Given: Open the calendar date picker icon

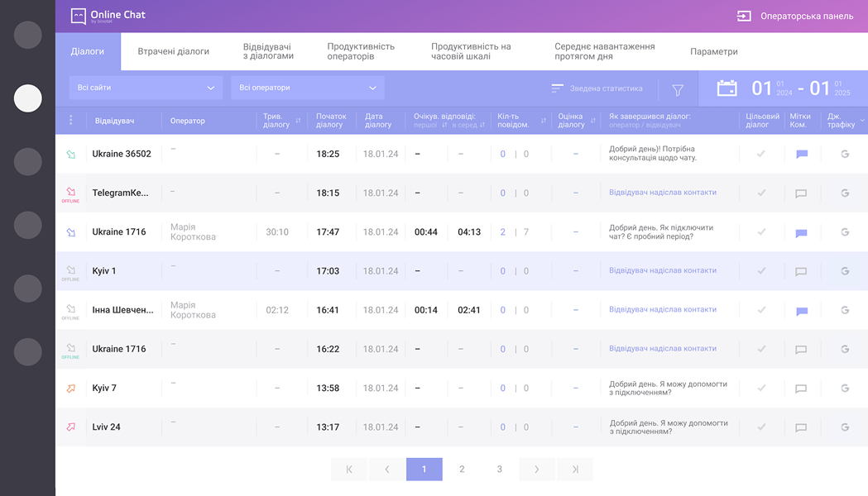Looking at the screenshot, I should 727,88.
